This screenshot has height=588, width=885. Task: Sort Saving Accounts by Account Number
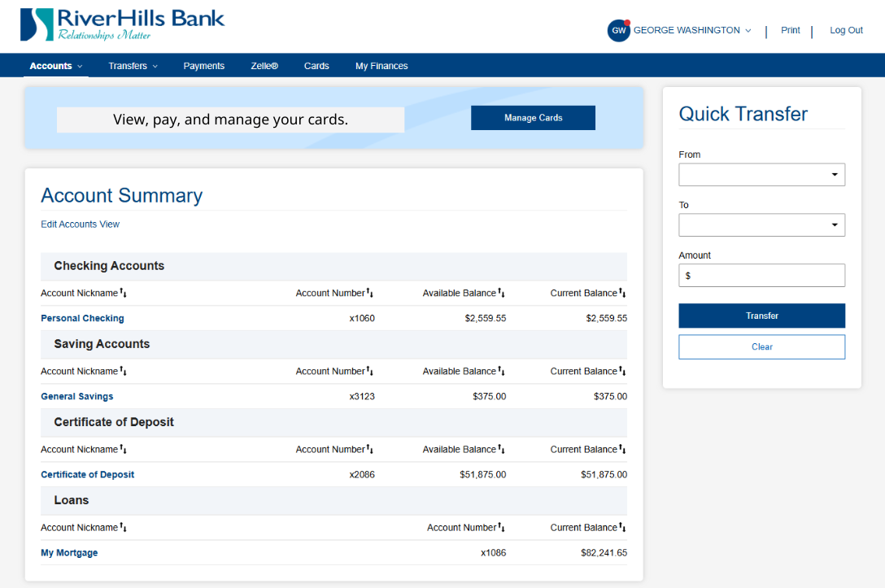[x=334, y=372]
